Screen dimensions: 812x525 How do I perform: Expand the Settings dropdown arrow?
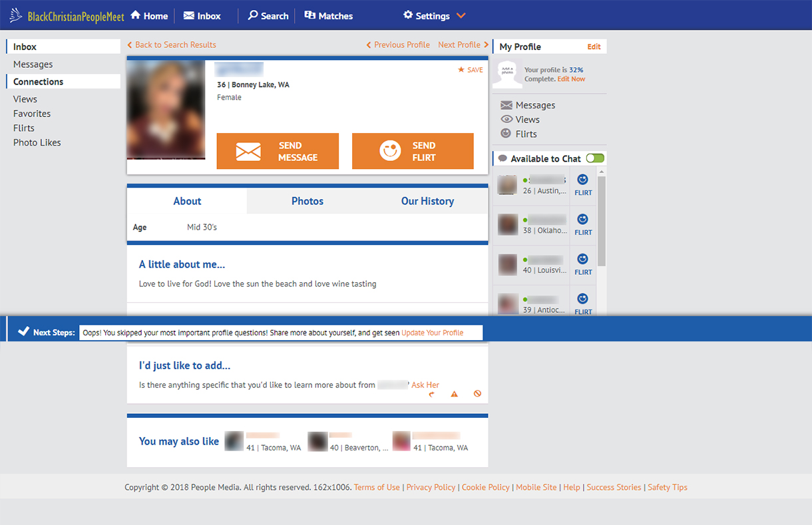click(461, 16)
